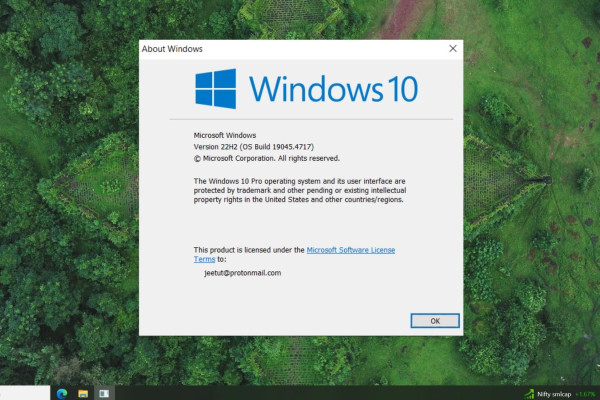Open the Microsoft Software License Terms link
The height and width of the screenshot is (400, 600).
351,250
